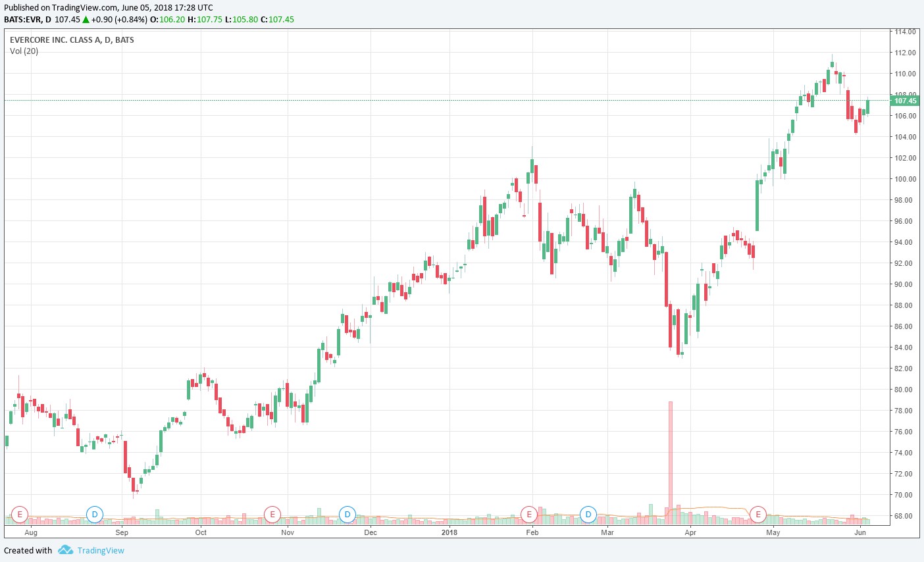Click the late-August dividend D marker
This screenshot has width=924, height=562.
pos(95,514)
